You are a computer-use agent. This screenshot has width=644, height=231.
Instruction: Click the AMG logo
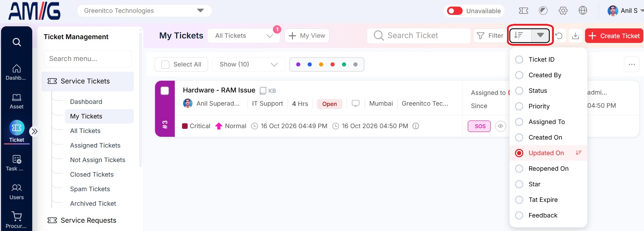[34, 11]
